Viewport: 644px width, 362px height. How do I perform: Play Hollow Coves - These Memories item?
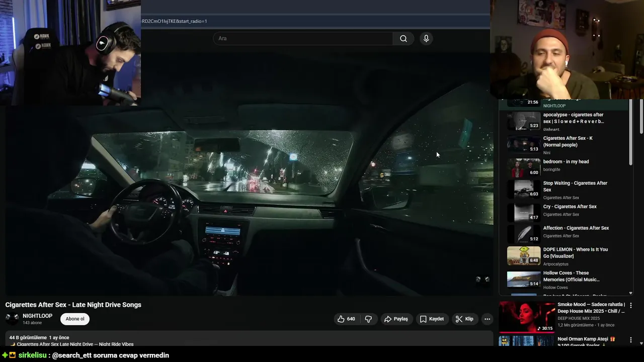[563, 280]
